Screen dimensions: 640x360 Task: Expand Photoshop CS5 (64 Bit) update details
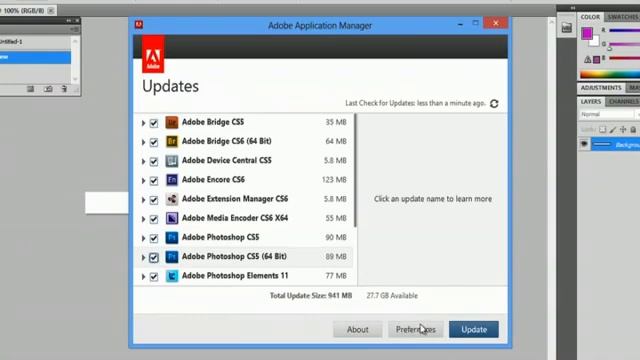(143, 257)
